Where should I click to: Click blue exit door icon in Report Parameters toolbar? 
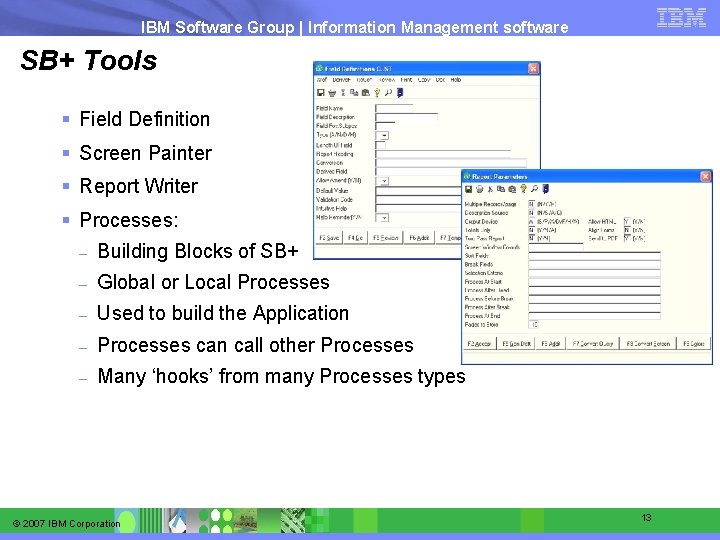click(x=546, y=189)
